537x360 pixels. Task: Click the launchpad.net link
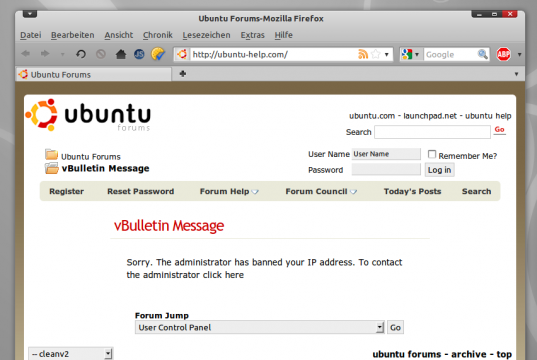pyautogui.click(x=430, y=116)
